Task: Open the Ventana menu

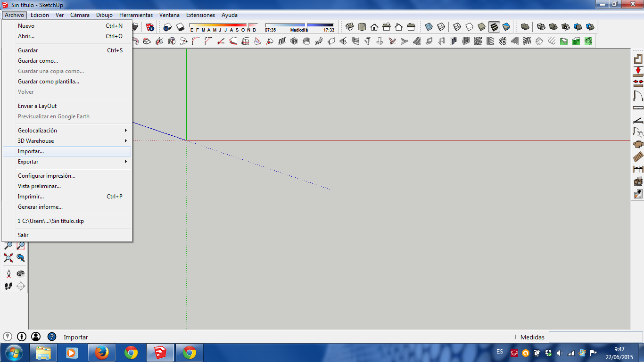Action: click(x=169, y=15)
